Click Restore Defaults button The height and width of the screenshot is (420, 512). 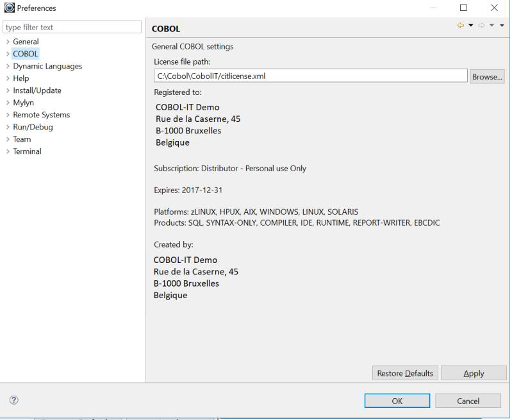[x=405, y=373]
